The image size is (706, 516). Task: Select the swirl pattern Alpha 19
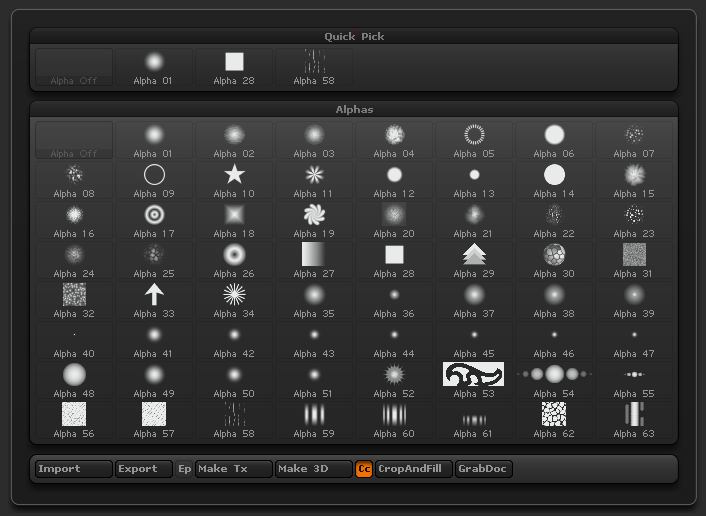(x=314, y=221)
